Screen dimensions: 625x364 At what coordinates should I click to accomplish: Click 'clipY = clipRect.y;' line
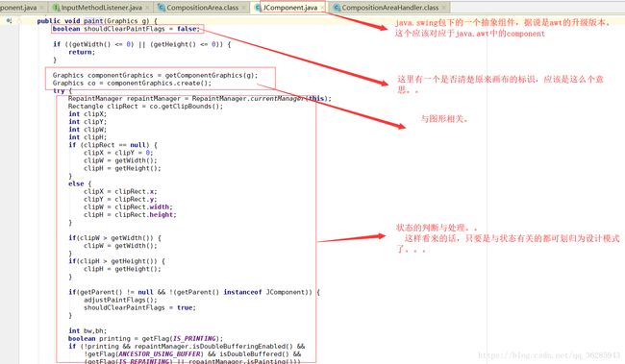tap(120, 199)
